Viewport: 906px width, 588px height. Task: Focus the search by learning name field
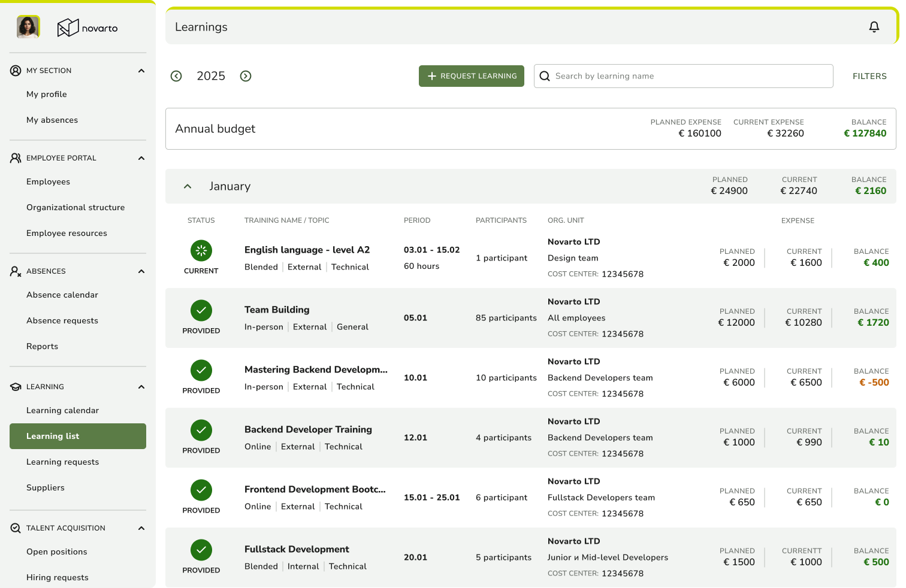(684, 76)
